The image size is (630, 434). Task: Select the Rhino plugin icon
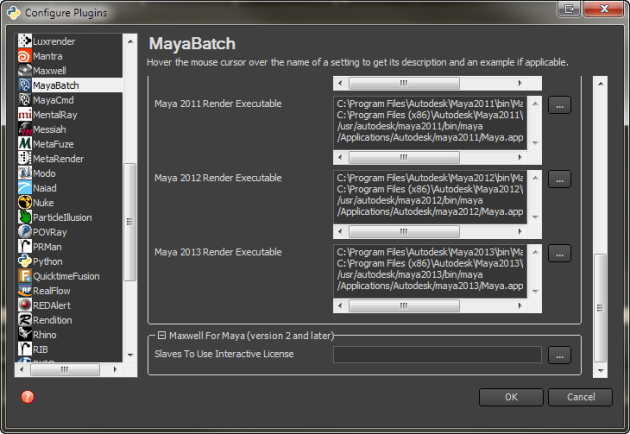tap(25, 334)
